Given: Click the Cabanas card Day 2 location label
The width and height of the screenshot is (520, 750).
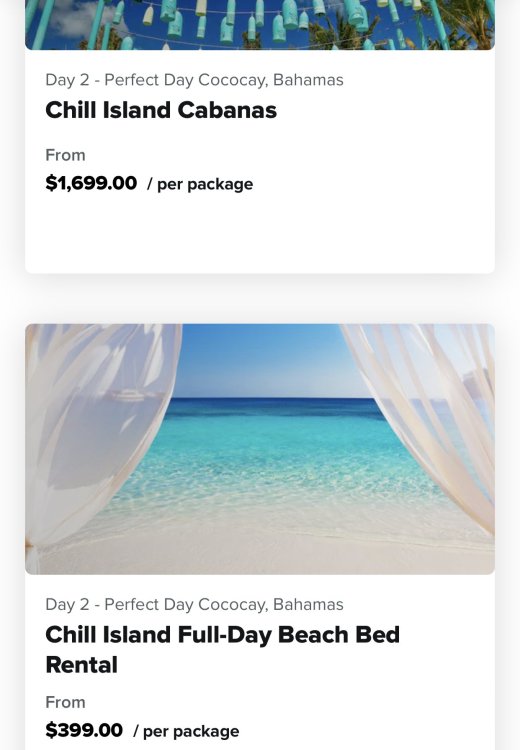Looking at the screenshot, I should click(x=194, y=80).
